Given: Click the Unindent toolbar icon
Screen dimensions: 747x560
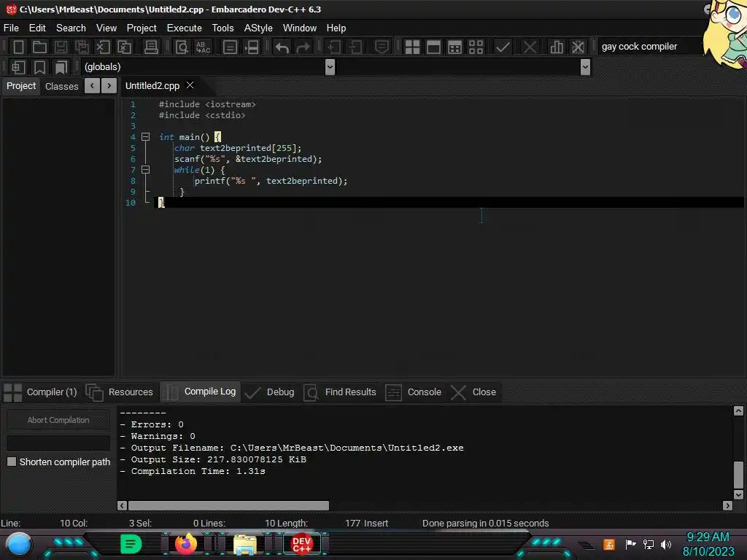Looking at the screenshot, I should tap(355, 47).
